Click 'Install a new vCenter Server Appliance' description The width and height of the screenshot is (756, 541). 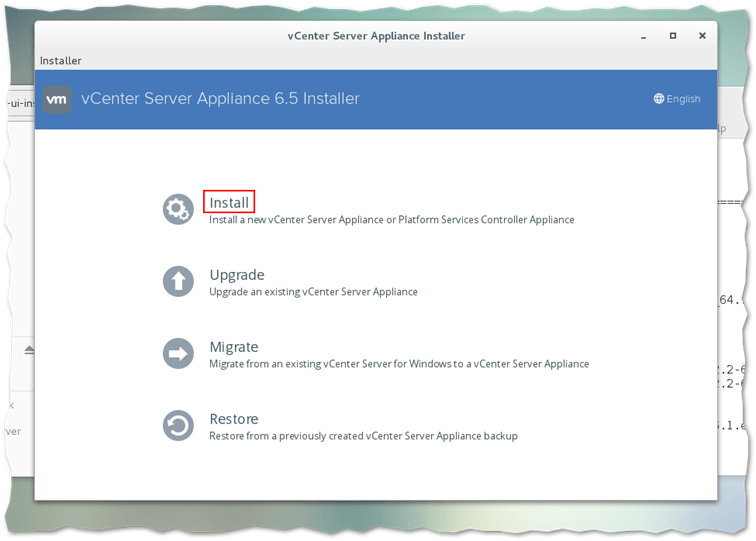pyautogui.click(x=392, y=220)
